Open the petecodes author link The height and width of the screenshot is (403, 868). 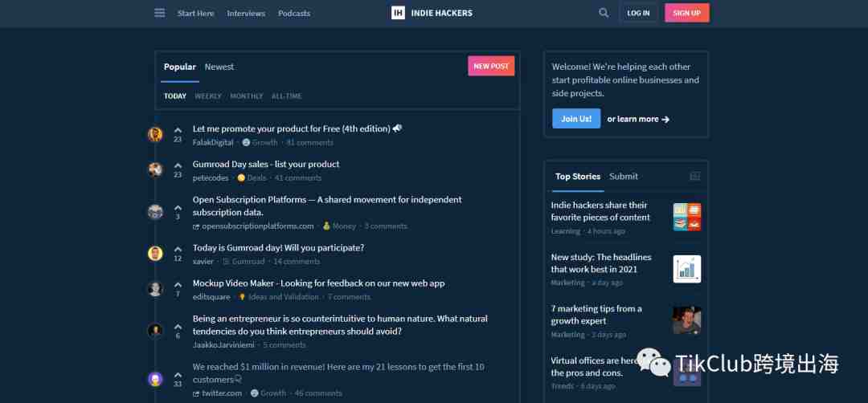[x=211, y=178]
